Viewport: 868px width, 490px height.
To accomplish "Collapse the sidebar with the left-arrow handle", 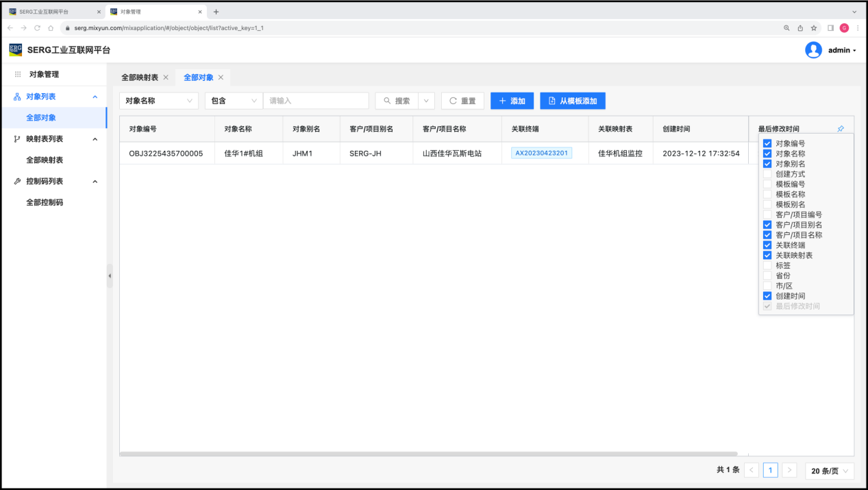I will [110, 275].
